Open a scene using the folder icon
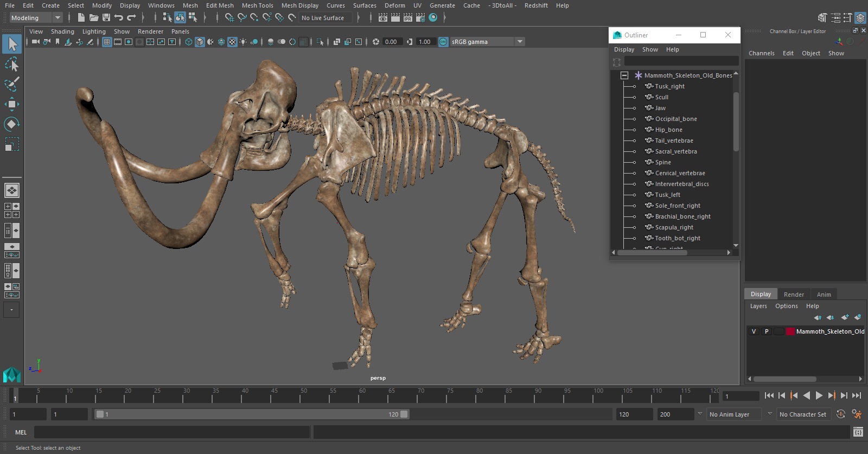The width and height of the screenshot is (868, 454). coord(94,18)
